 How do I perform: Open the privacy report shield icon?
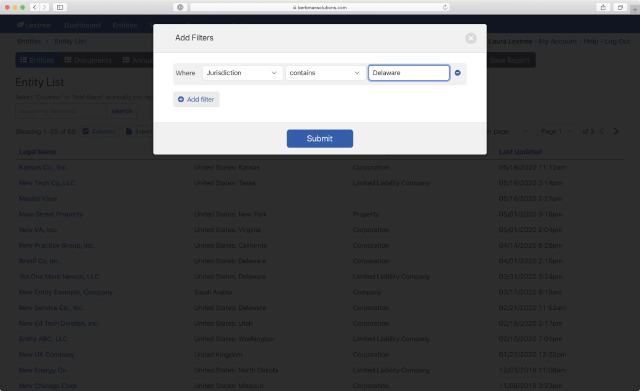(x=180, y=7)
